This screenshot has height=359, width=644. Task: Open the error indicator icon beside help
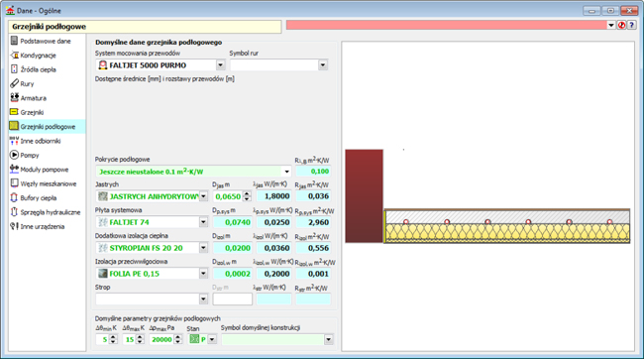click(x=622, y=25)
